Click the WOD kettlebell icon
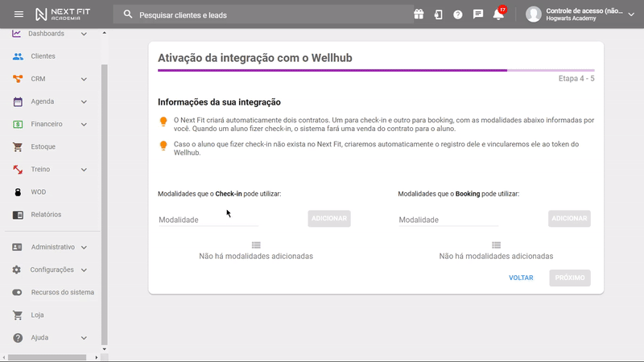 click(x=18, y=192)
